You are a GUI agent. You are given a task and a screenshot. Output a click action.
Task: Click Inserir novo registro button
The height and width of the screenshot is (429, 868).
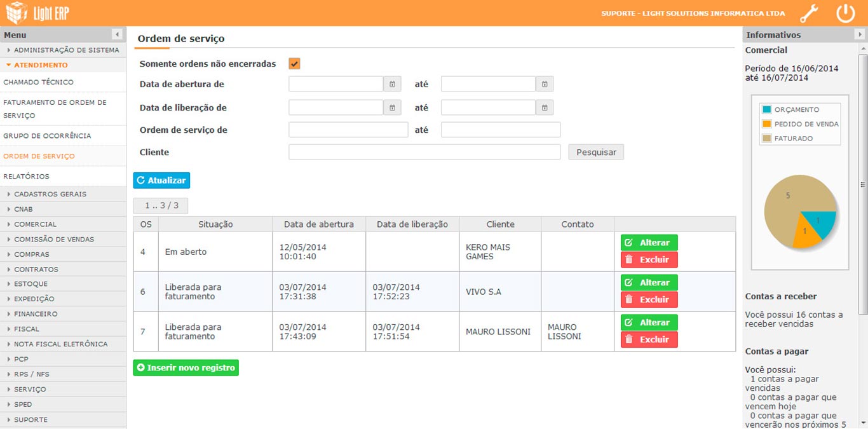pos(186,367)
